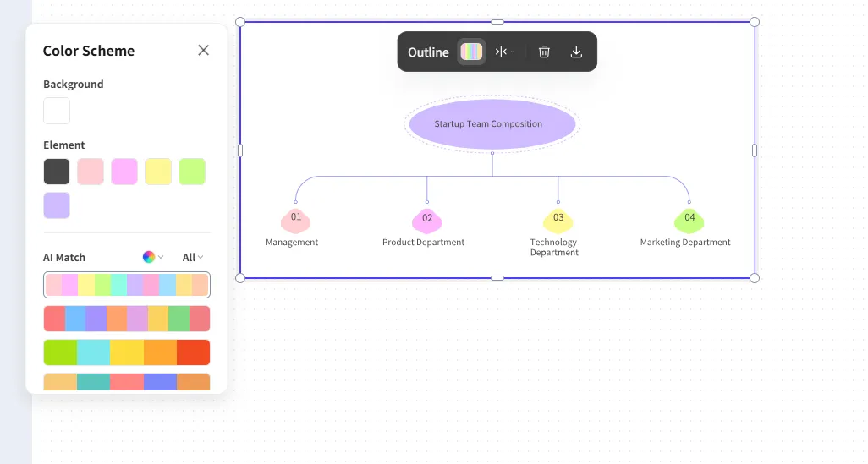Viewport: 868px width, 464px height.
Task: Click the Outline label in toolbar
Action: 428,52
